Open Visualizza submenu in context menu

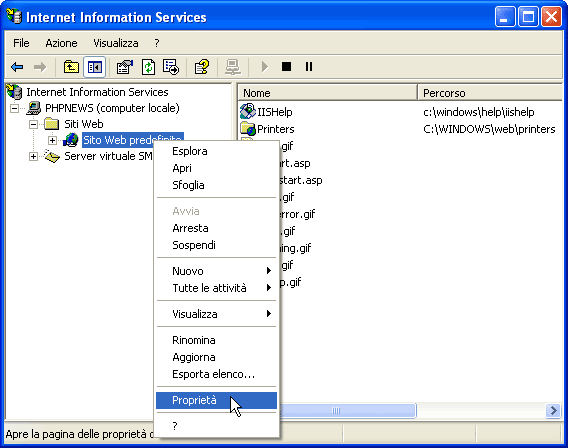tap(217, 314)
